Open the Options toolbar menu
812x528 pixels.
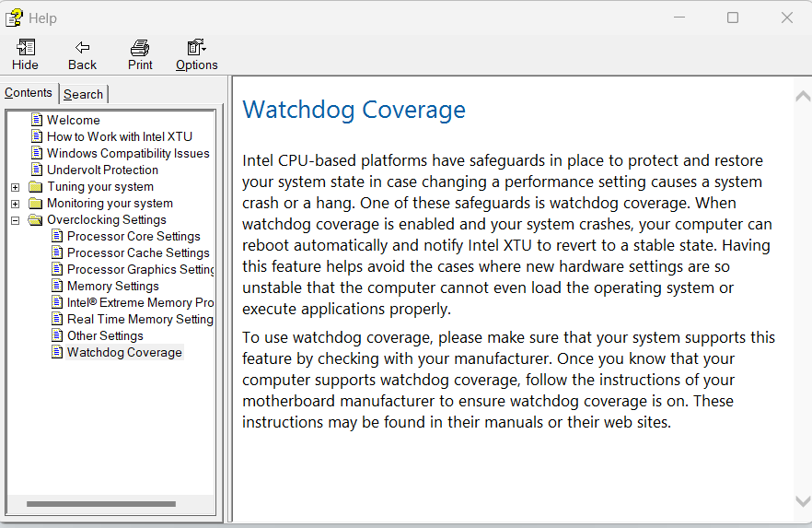(197, 54)
